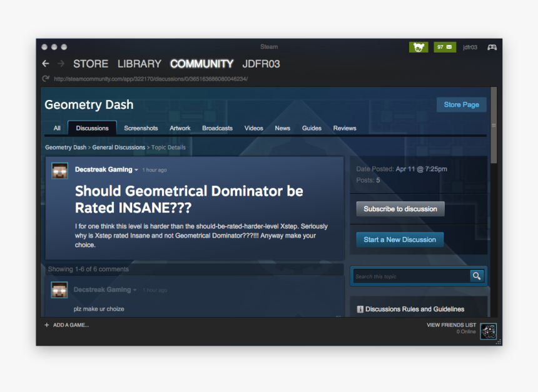This screenshot has height=392, width=538.
Task: Switch to the All tab
Action: (x=57, y=128)
